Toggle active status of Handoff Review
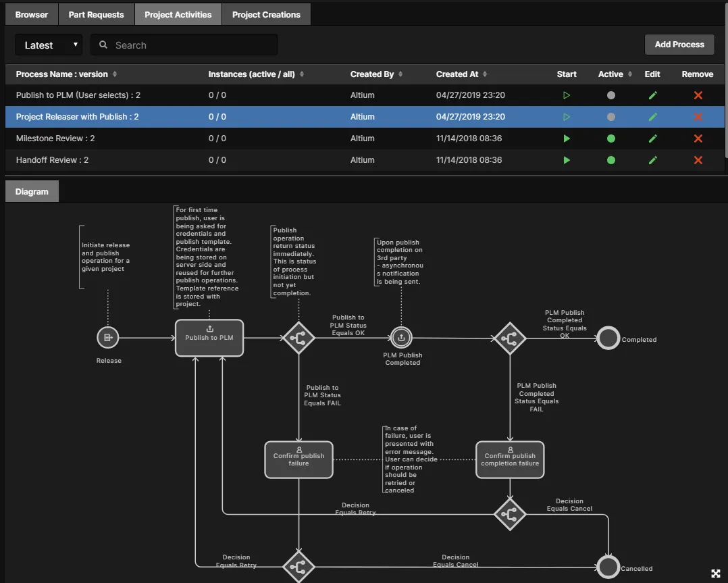This screenshot has height=583, width=728. click(x=611, y=160)
